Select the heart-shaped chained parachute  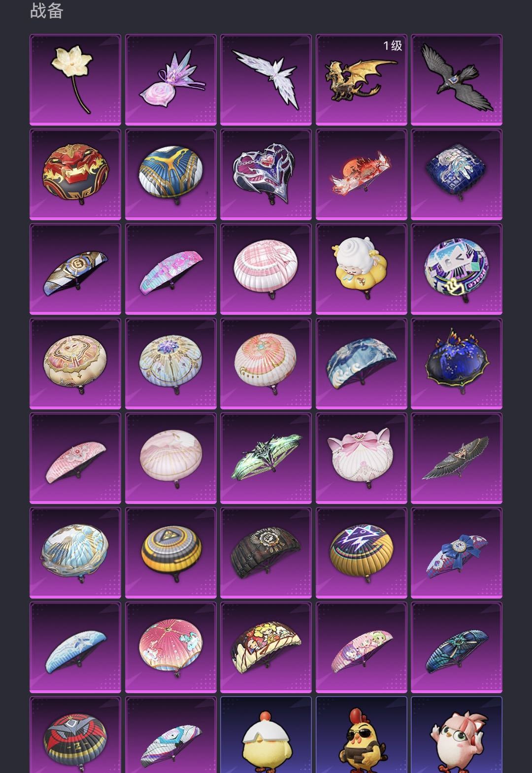pyautogui.click(x=266, y=174)
